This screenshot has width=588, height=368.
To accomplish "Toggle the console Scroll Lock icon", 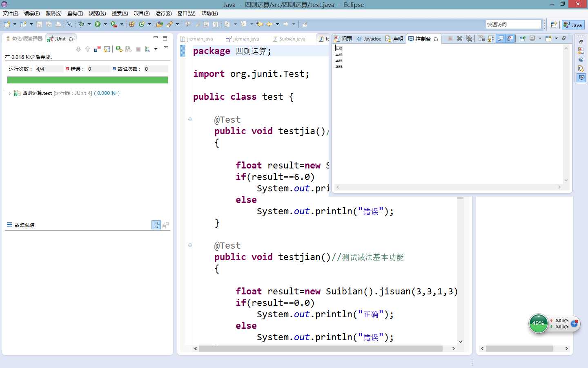I will pyautogui.click(x=491, y=38).
